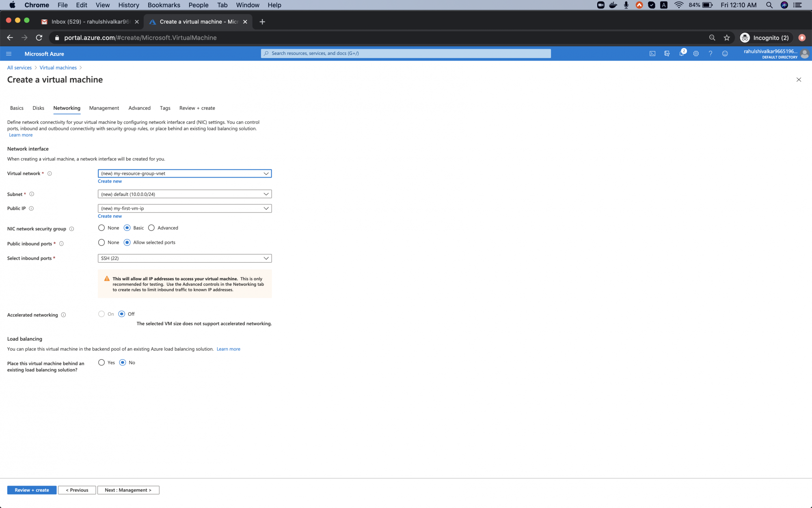The image size is (812, 508).
Task: Open the account avatar in the top right
Action: tap(805, 54)
